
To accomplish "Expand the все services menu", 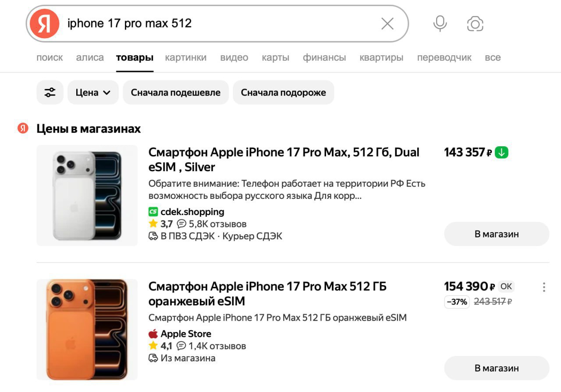I will [493, 57].
